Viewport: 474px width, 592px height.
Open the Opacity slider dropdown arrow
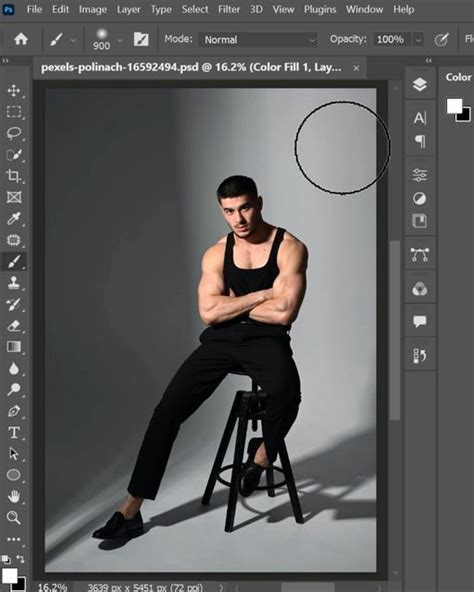coord(418,40)
